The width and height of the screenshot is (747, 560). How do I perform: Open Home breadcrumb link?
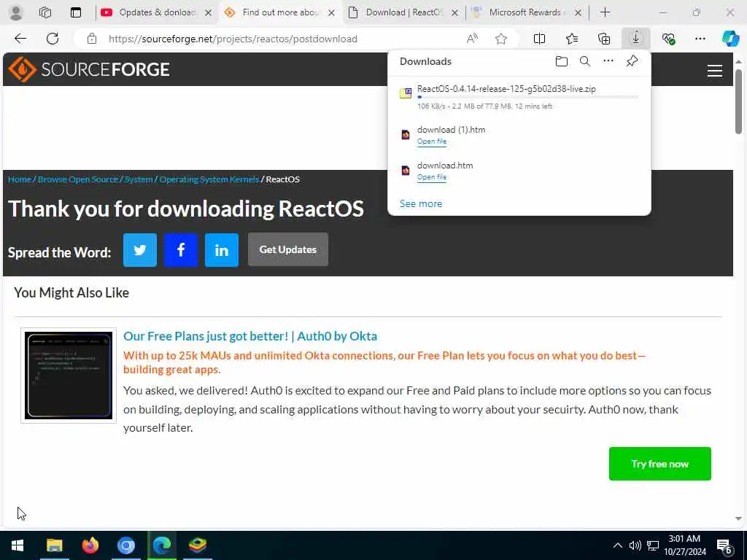click(x=20, y=179)
